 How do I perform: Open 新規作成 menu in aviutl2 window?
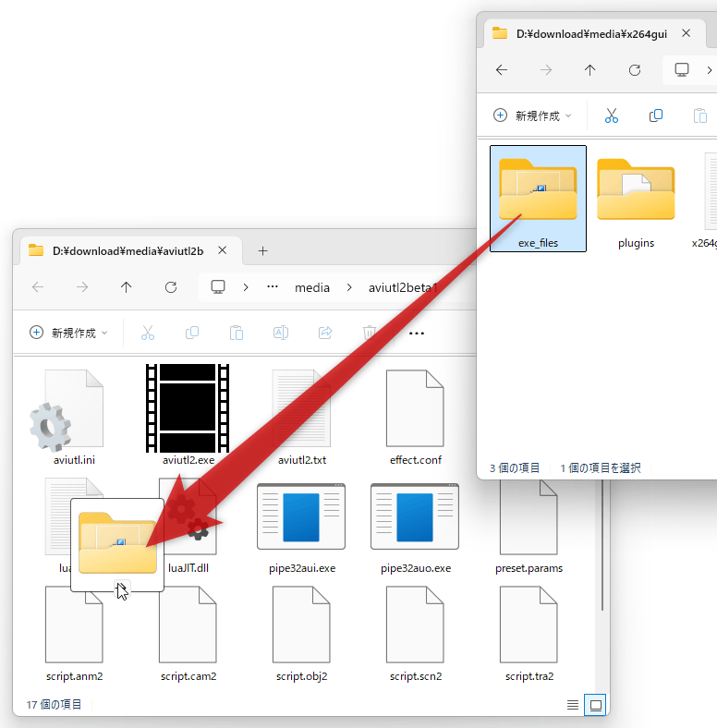[68, 333]
